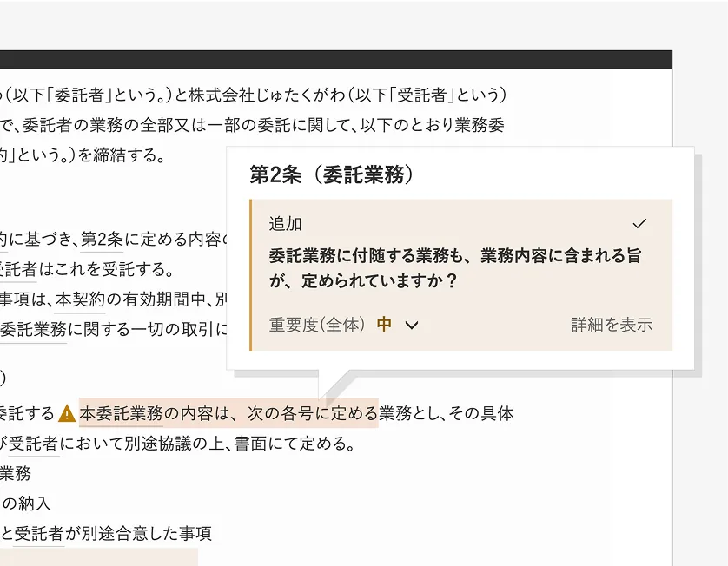Click the dark document header bar
Screen dimensions: 728x566
pyautogui.click(x=336, y=60)
